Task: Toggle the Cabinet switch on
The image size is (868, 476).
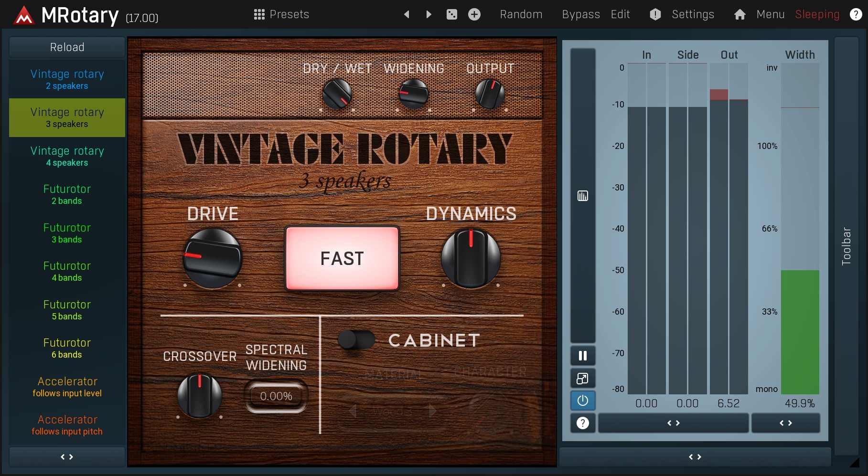Action: point(356,340)
